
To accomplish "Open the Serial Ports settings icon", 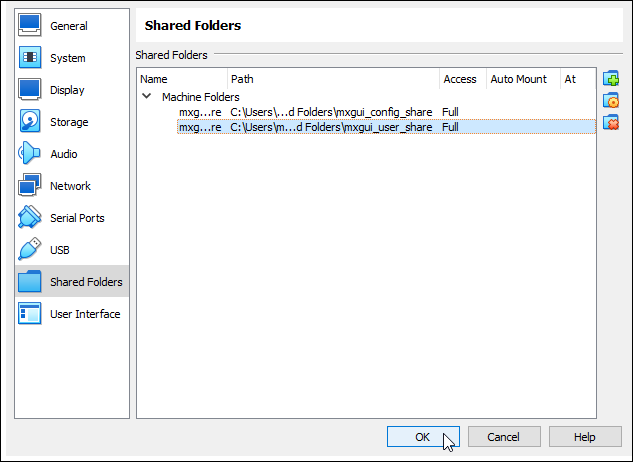I will click(x=31, y=218).
